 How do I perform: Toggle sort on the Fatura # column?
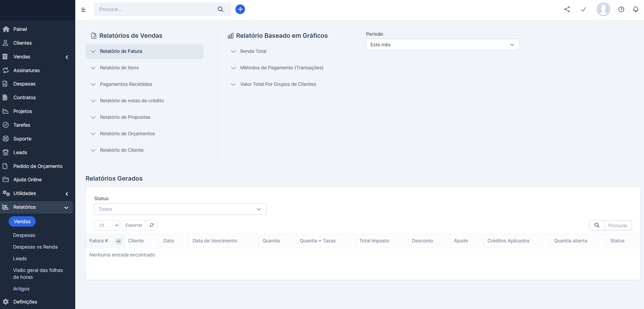119,241
